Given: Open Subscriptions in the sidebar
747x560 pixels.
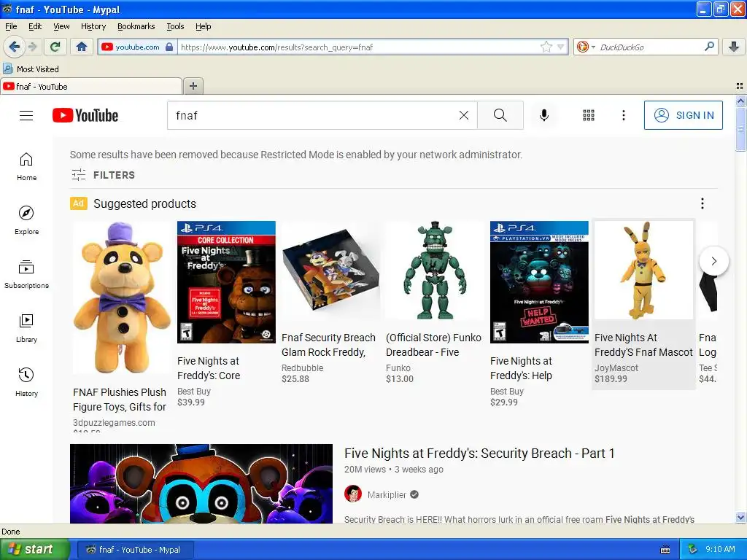Looking at the screenshot, I should pos(27,275).
